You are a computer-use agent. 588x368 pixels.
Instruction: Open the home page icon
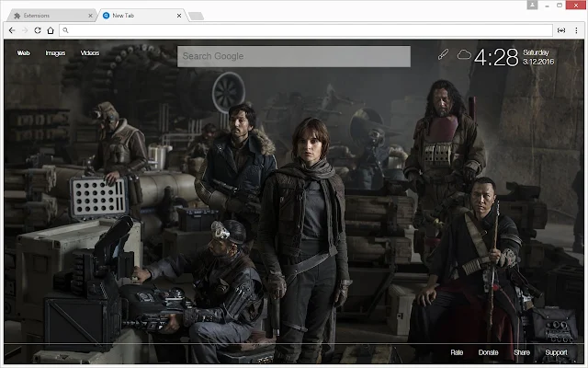click(x=51, y=30)
